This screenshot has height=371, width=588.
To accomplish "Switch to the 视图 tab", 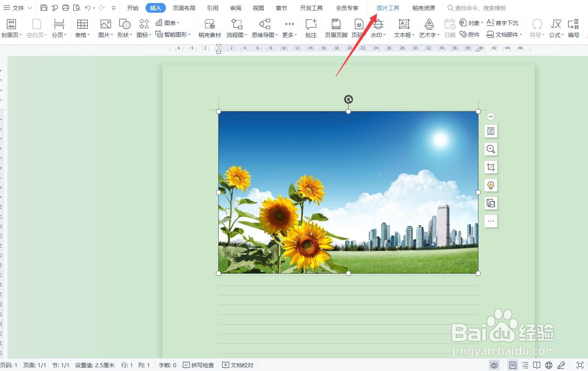I will click(x=259, y=8).
